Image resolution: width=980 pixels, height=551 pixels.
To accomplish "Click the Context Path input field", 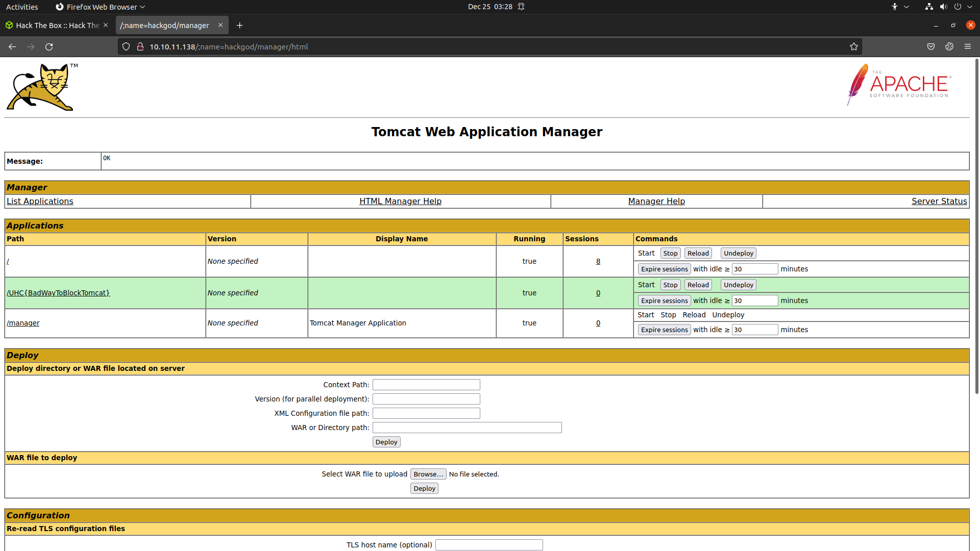I will (x=426, y=385).
